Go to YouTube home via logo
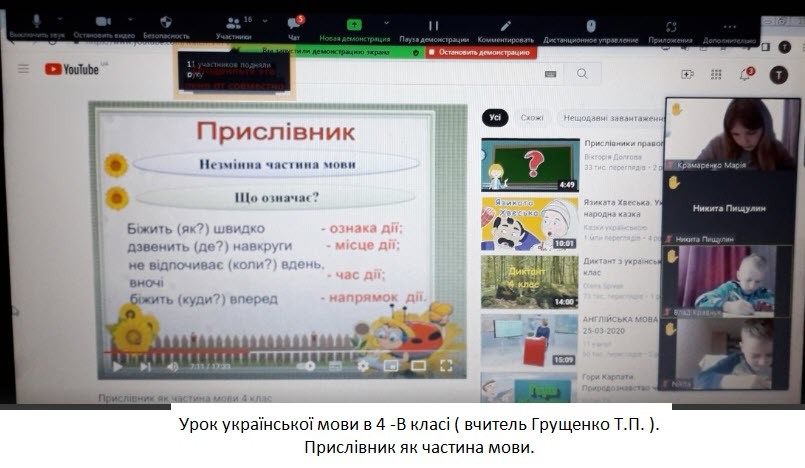 pos(72,69)
